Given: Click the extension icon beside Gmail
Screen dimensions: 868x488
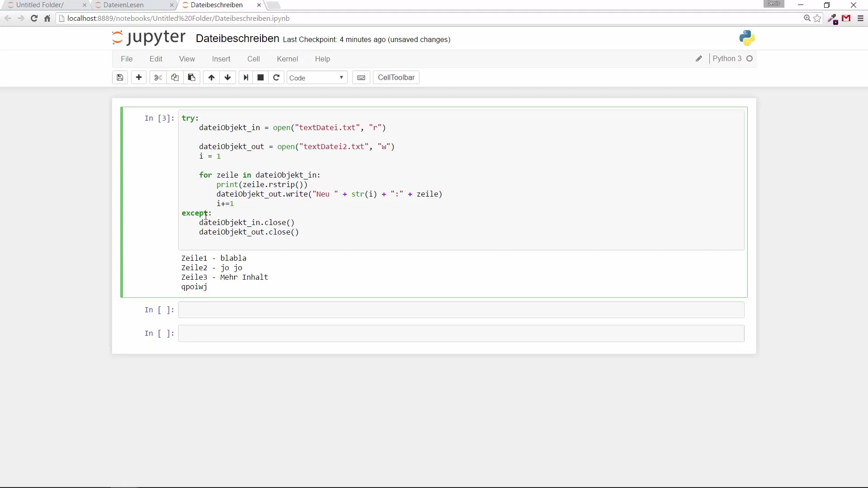Looking at the screenshot, I should 833,19.
